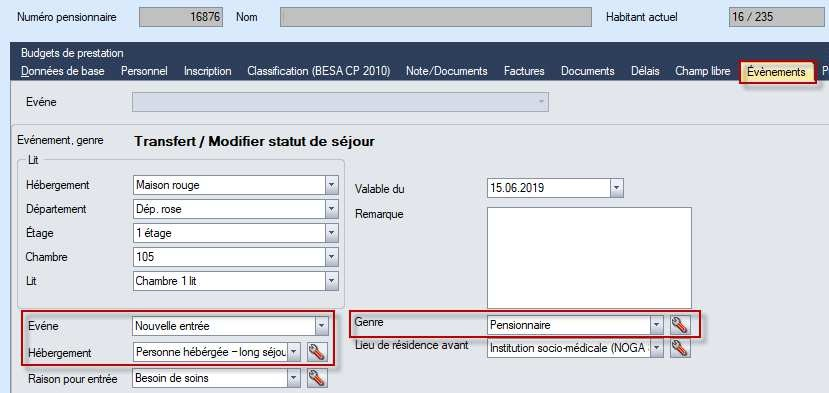
Task: Open the Evéne Nouvelle entrée dropdown
Action: point(322,326)
